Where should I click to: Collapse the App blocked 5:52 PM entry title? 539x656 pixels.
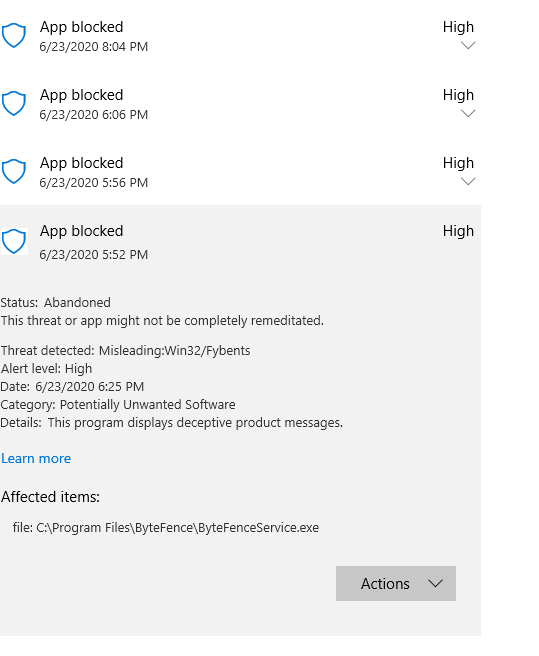click(82, 231)
